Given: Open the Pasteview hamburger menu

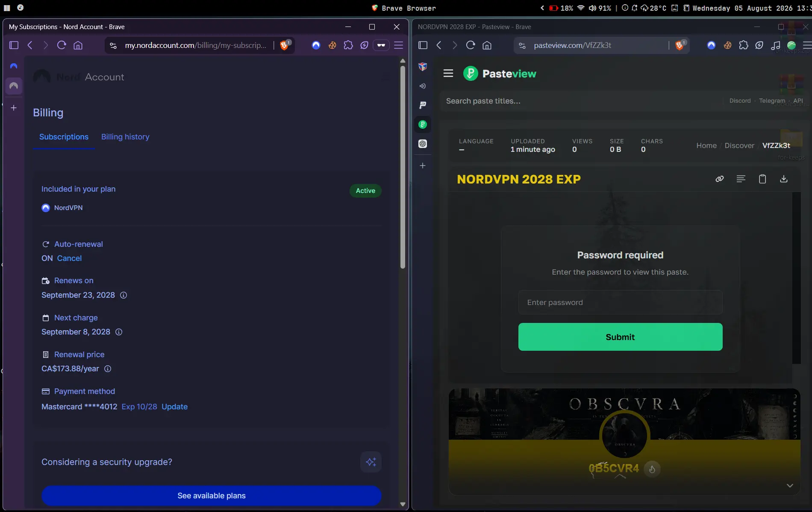Looking at the screenshot, I should pyautogui.click(x=448, y=74).
